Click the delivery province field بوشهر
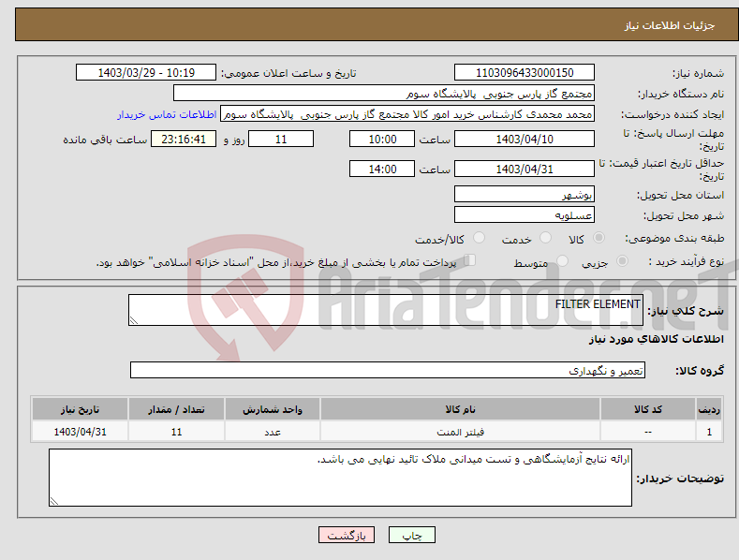 tap(525, 194)
